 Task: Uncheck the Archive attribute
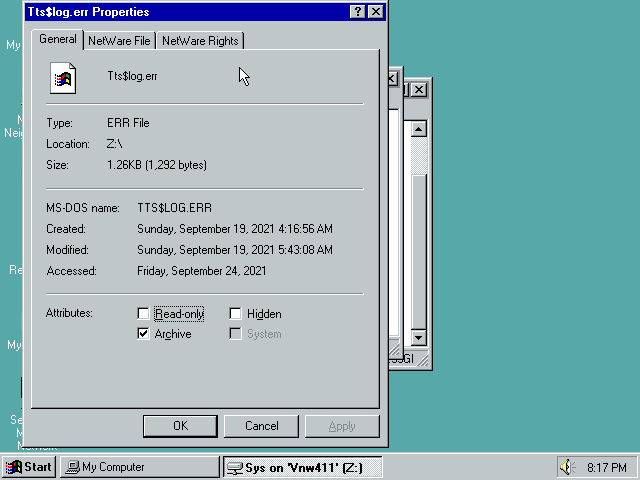point(143,333)
